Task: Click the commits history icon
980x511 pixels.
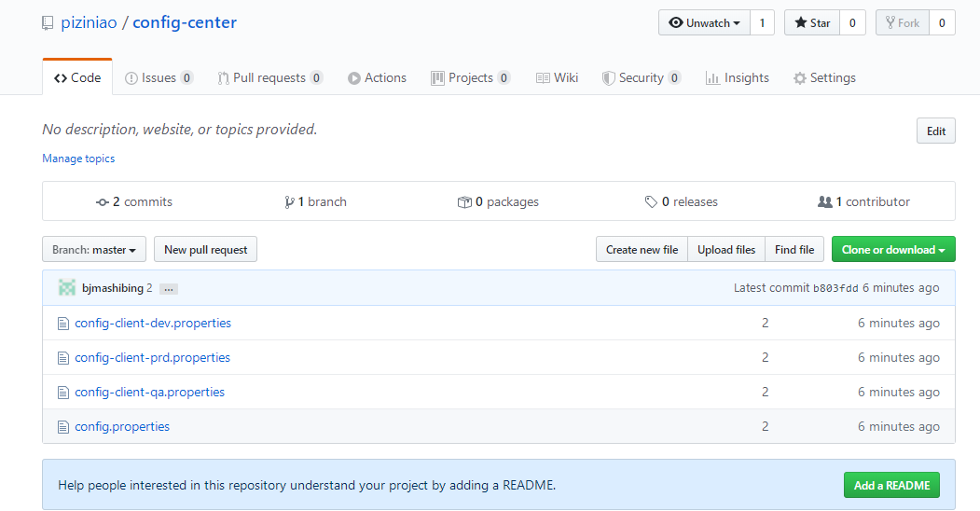Action: coord(102,202)
